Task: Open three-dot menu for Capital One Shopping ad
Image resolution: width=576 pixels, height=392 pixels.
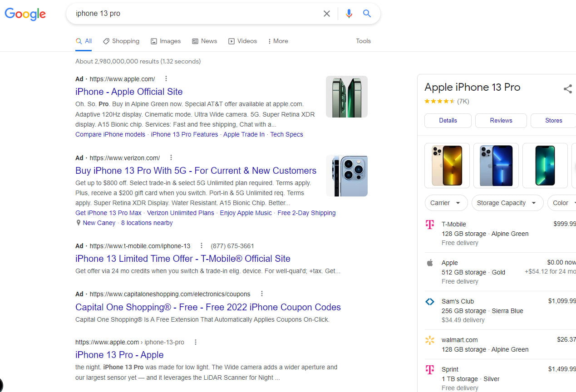Action: (x=262, y=294)
